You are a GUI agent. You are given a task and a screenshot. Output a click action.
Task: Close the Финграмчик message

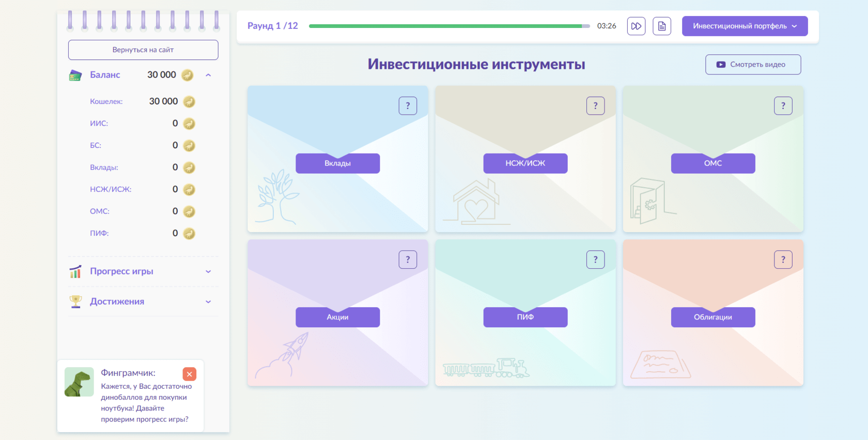click(x=190, y=374)
